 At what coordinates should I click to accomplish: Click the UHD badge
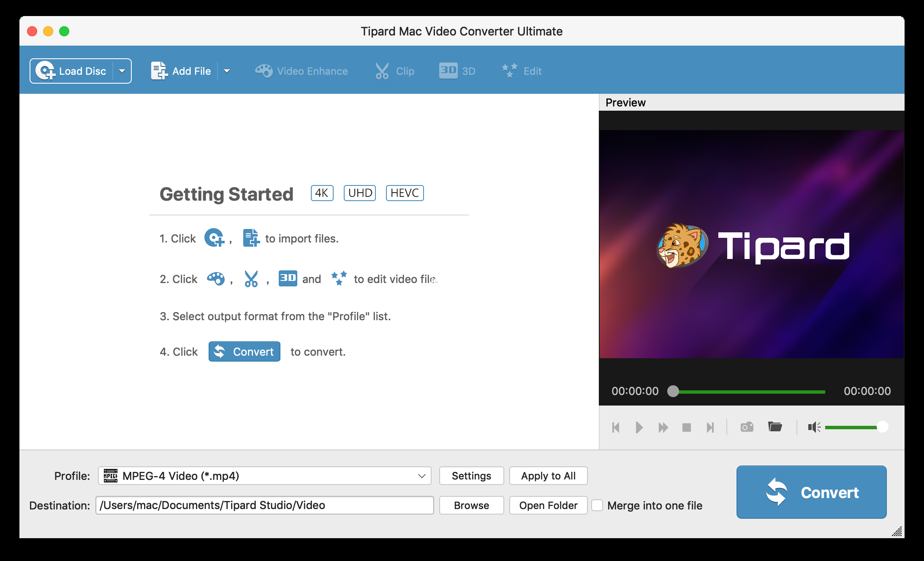tap(360, 193)
